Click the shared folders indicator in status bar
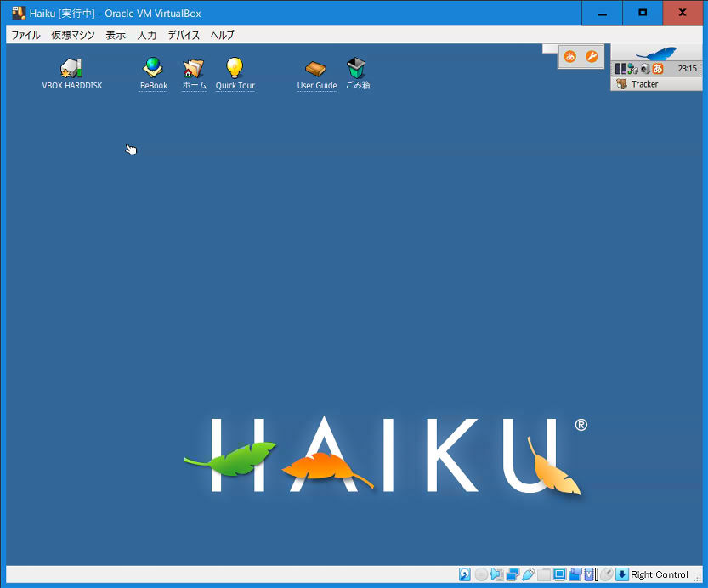708x588 pixels. click(544, 574)
